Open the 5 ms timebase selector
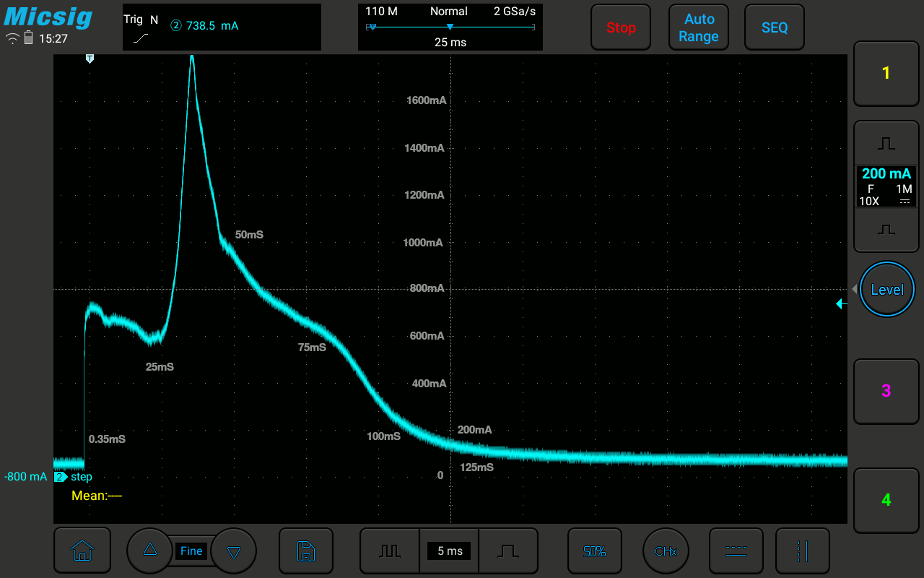Screen dimensions: 924x578 pyautogui.click(x=449, y=551)
